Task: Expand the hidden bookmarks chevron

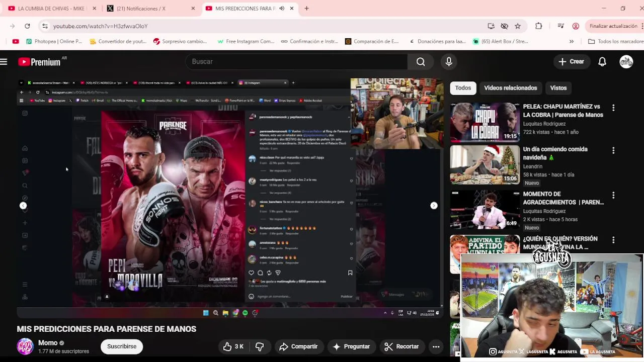Action: tap(572, 42)
